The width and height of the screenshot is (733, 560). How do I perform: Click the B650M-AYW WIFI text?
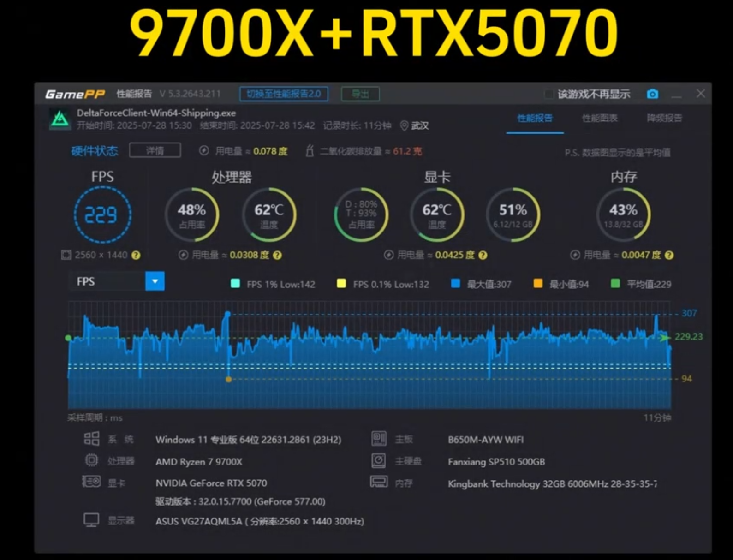486,440
